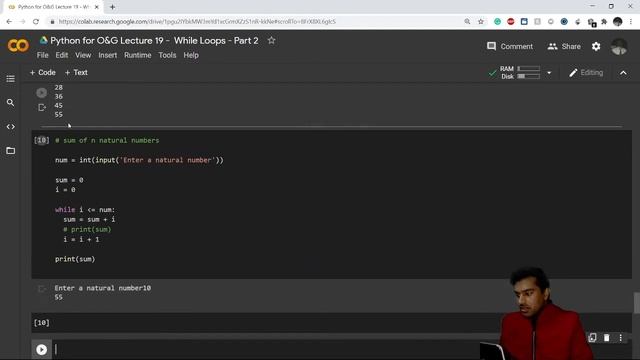Screen dimensions: 640x360
Task: Click the vertical scrollbar thumb
Action: coord(636,303)
